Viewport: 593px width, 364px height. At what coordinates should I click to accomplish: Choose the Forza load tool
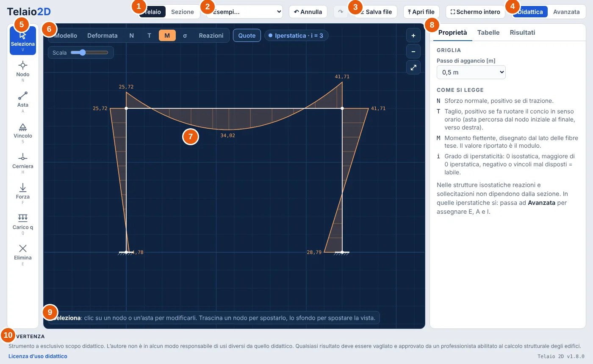[23, 193]
